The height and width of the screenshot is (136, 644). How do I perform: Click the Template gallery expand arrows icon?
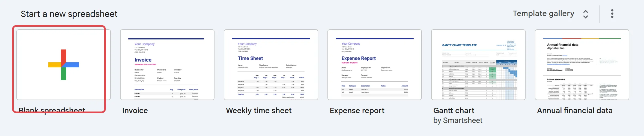(x=585, y=14)
